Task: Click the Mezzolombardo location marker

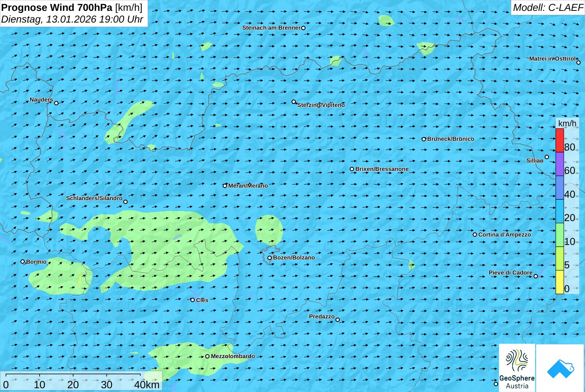Action: (x=207, y=356)
